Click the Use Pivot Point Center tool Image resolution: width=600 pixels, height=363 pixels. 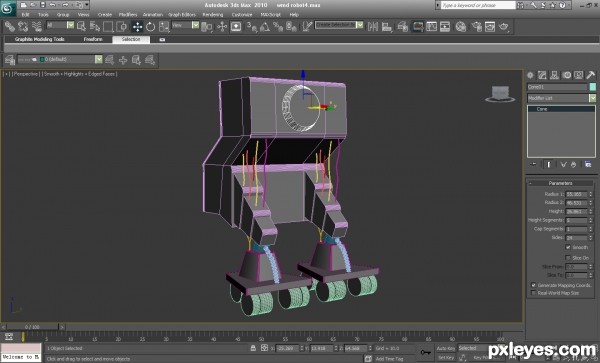(x=207, y=26)
